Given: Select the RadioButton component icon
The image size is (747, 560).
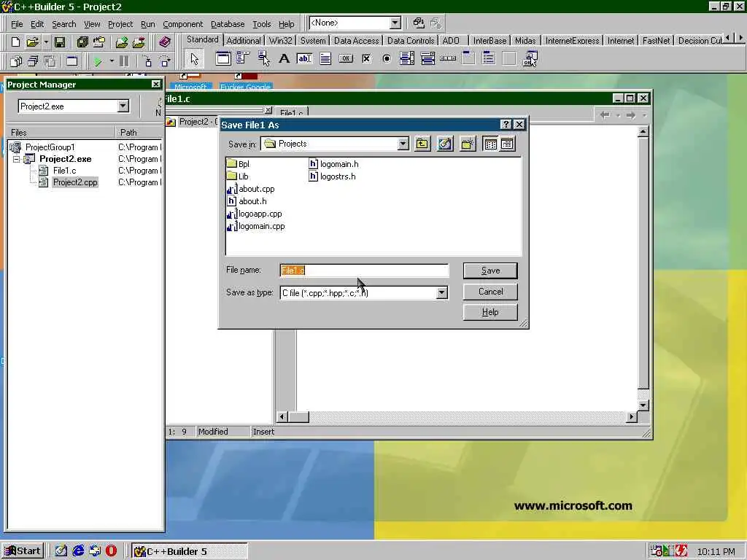Looking at the screenshot, I should pyautogui.click(x=387, y=58).
